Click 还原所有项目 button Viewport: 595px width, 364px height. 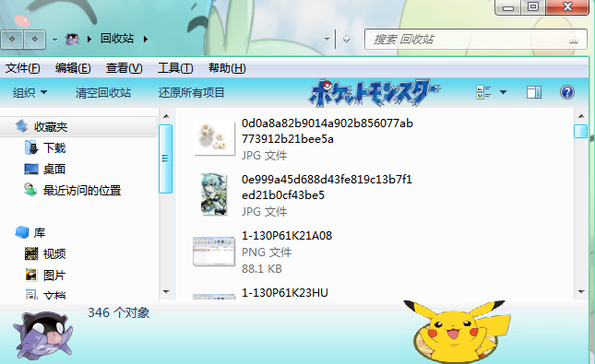point(191,92)
